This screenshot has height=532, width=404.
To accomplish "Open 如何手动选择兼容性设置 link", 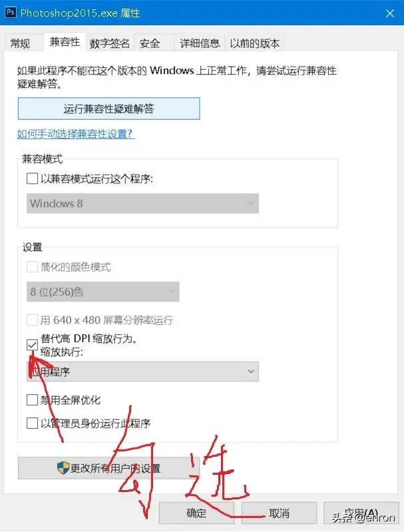I will (75, 134).
